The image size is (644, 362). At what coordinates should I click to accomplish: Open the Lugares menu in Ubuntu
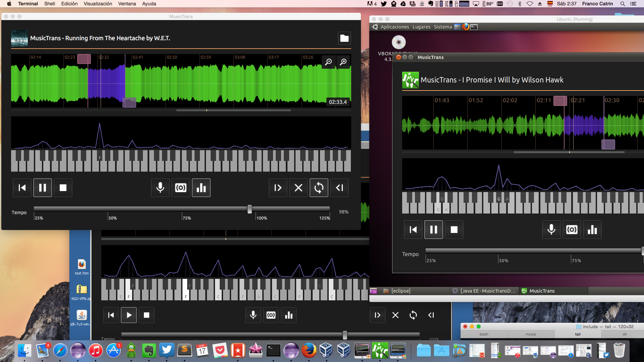click(x=421, y=27)
